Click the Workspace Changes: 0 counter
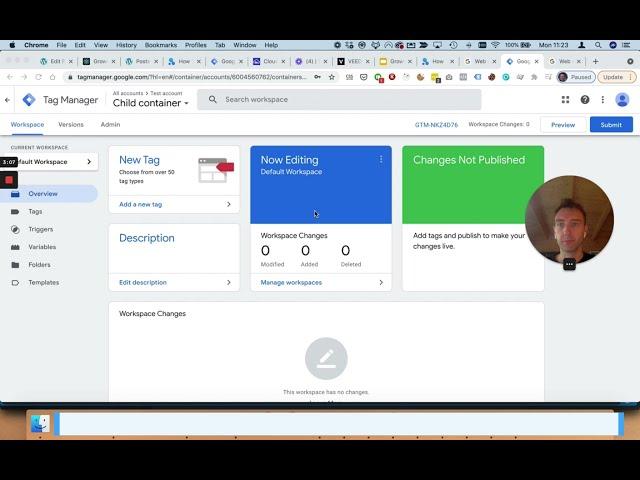640x480 pixels. (499, 124)
